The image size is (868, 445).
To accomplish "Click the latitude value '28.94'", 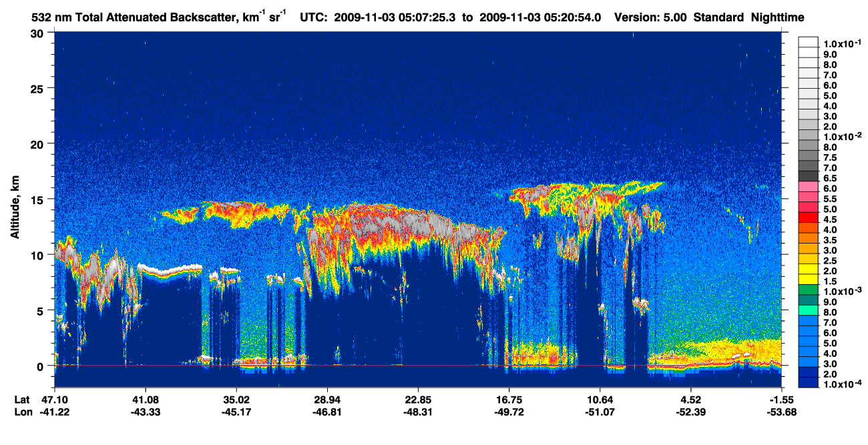I will [x=327, y=400].
